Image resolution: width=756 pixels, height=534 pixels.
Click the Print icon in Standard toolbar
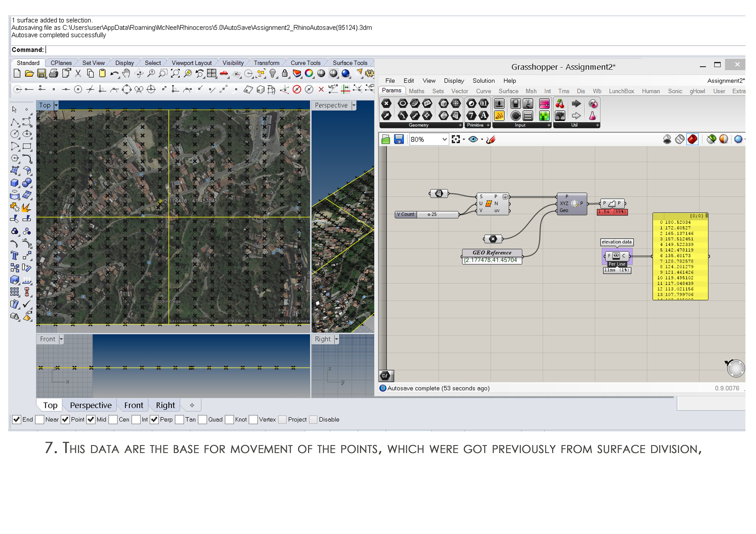click(54, 73)
